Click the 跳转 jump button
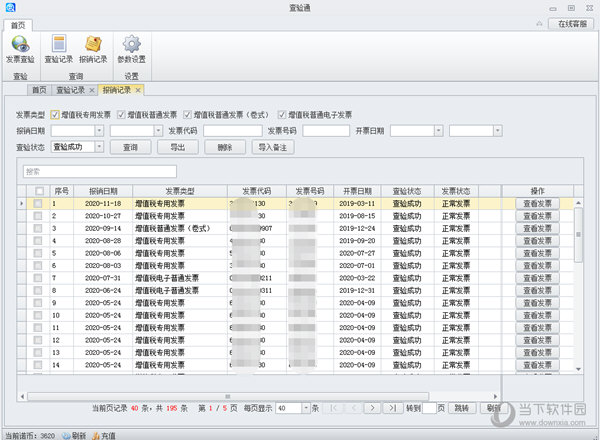Image resolution: width=600 pixels, height=440 pixels. pos(462,408)
